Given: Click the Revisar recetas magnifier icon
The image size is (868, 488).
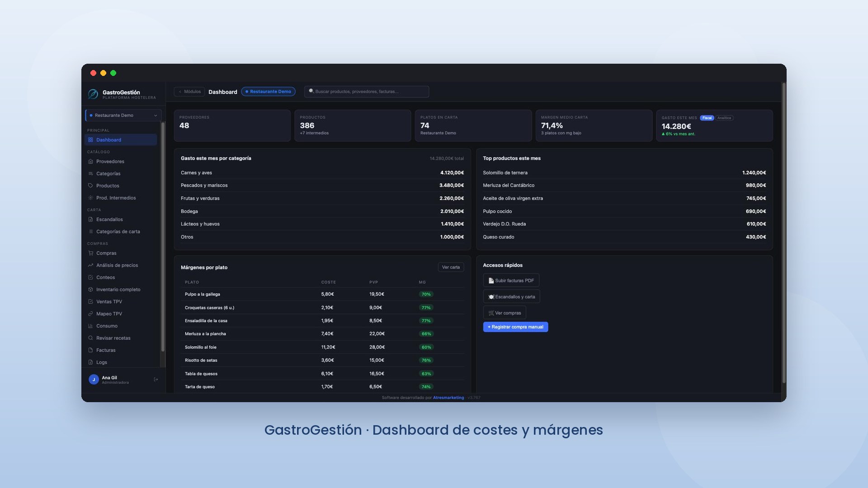Looking at the screenshot, I should click(x=90, y=338).
